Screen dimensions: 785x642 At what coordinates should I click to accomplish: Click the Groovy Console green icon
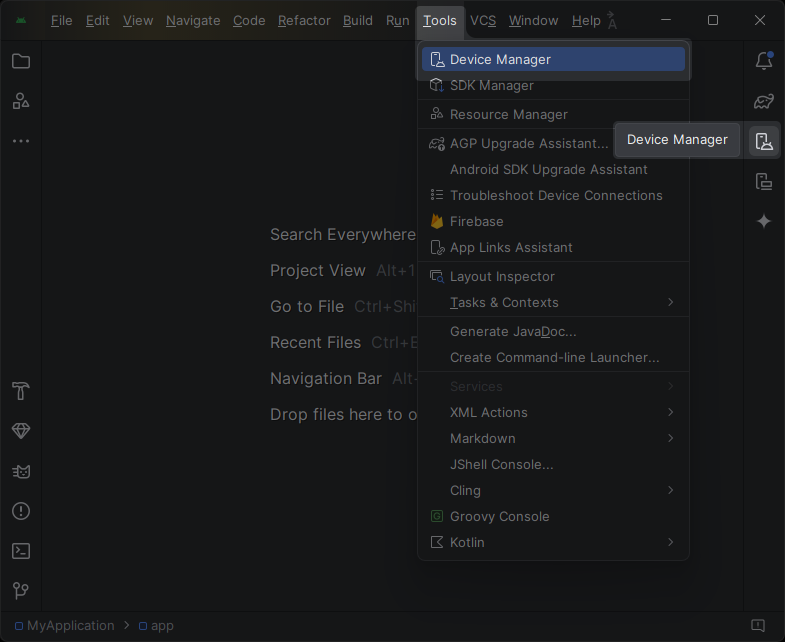point(437,516)
